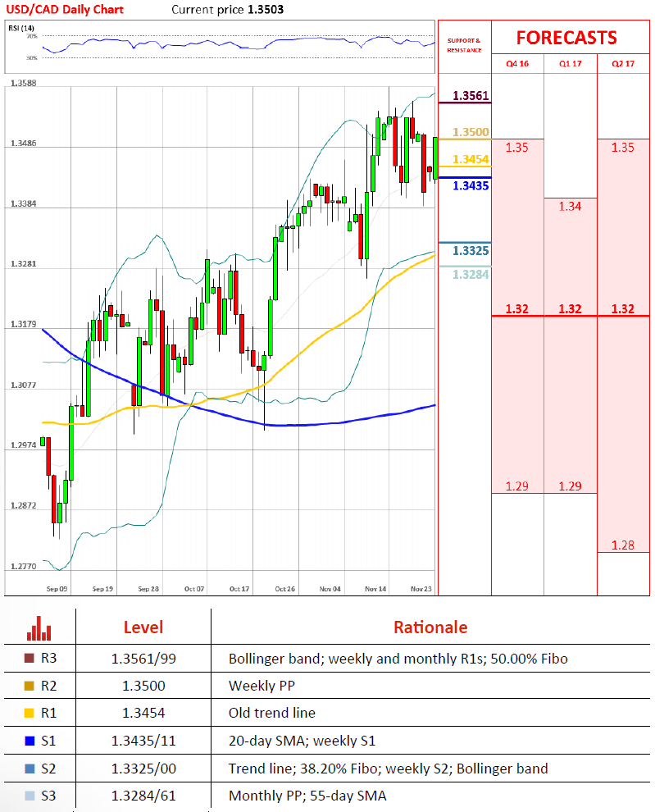Click the 1.35 forecast in Q4 16 column

[x=516, y=148]
